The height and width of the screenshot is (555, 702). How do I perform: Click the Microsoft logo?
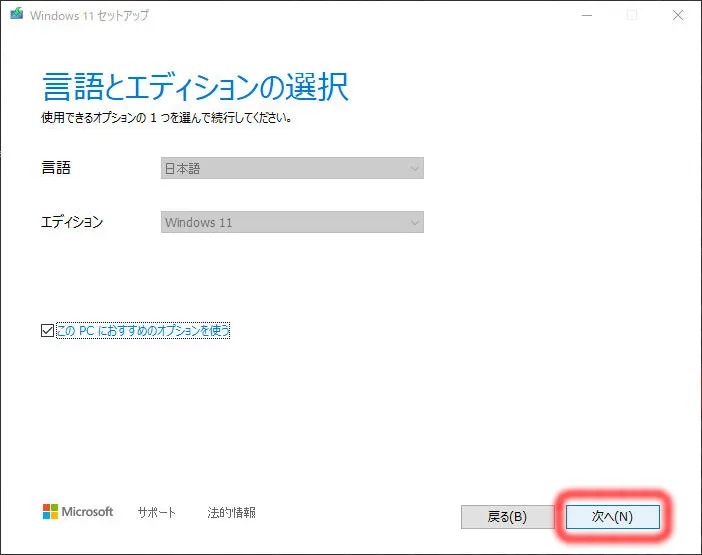click(78, 512)
